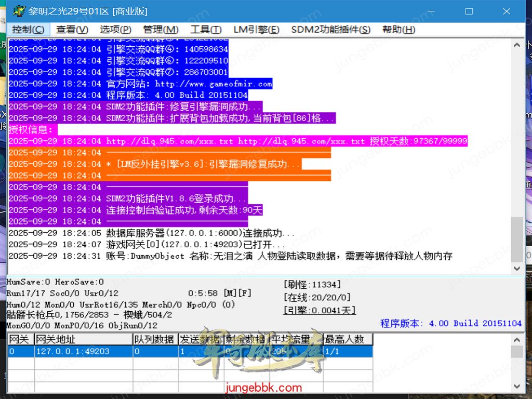This screenshot has width=532, height=399.
Task: Open the 帮助(H) menu
Action: pyautogui.click(x=398, y=30)
